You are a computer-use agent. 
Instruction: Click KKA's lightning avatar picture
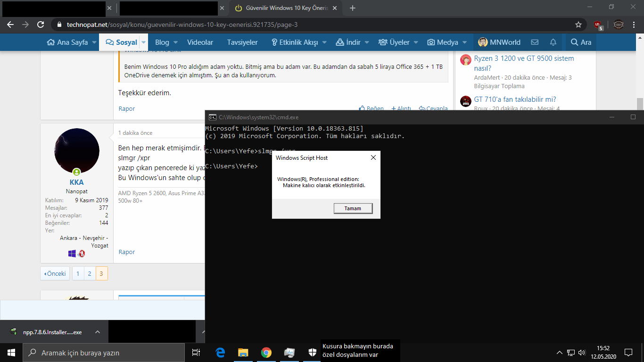click(x=77, y=151)
